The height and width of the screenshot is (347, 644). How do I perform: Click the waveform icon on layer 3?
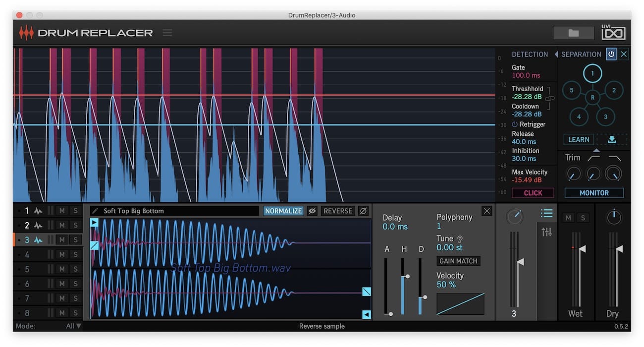click(x=38, y=240)
